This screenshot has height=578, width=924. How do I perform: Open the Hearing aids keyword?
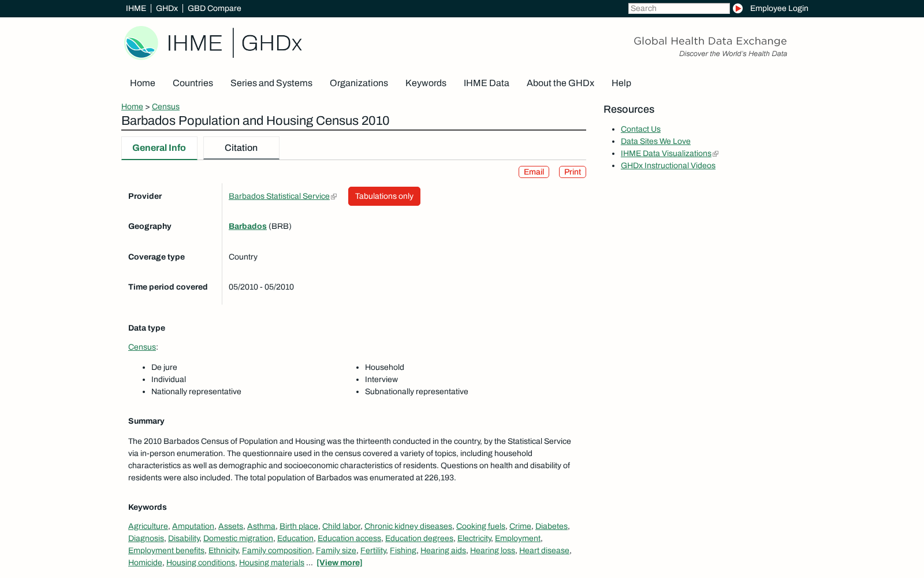pos(443,550)
